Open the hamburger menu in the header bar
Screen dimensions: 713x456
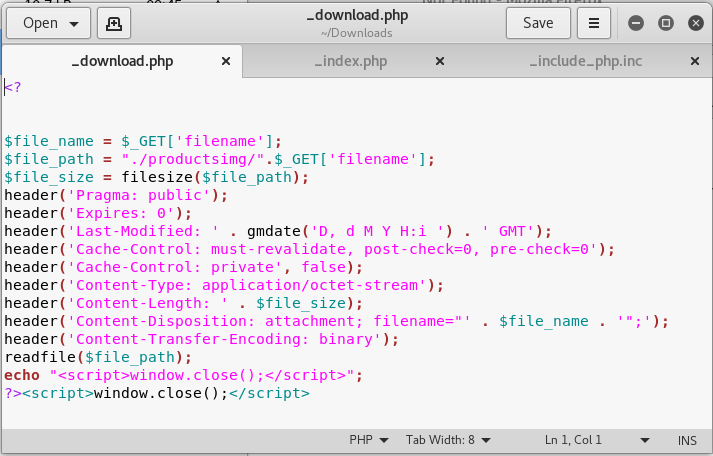(x=593, y=23)
